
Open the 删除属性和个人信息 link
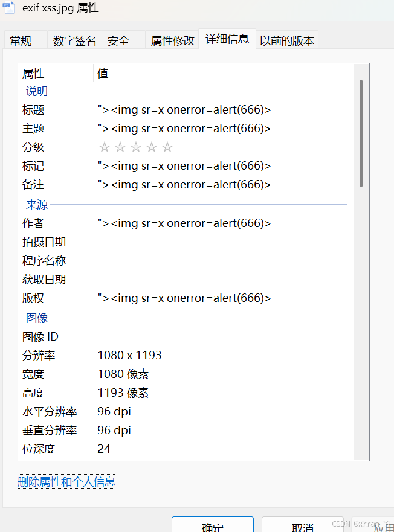[66, 481]
